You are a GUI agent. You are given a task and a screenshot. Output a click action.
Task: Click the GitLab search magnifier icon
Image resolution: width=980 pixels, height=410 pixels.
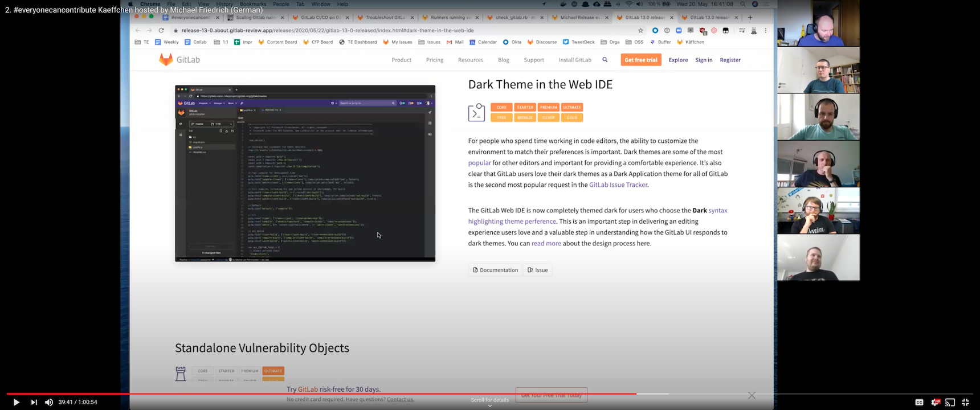605,60
